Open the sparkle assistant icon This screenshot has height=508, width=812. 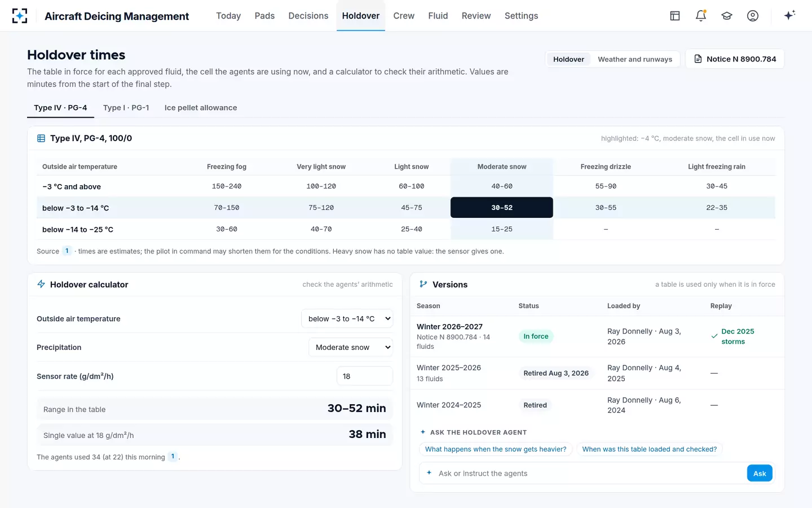(789, 15)
